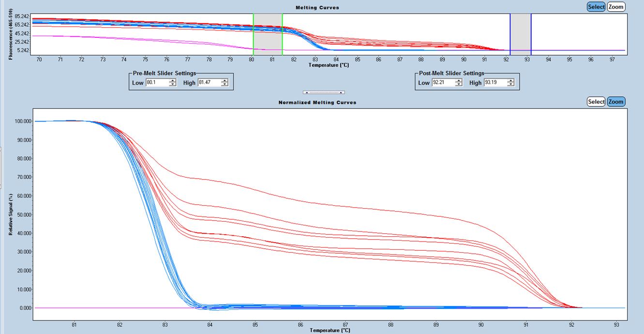Click the panel splitter handle between charts

pyautogui.click(x=323, y=92)
